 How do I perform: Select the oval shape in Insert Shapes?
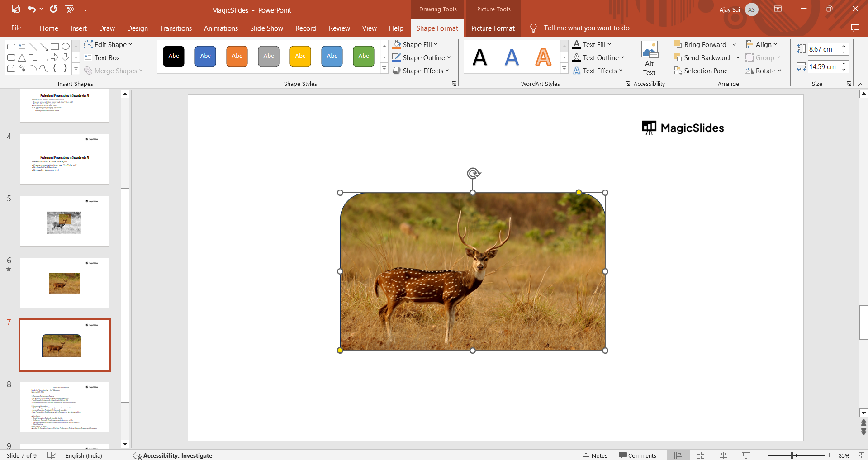click(x=66, y=47)
